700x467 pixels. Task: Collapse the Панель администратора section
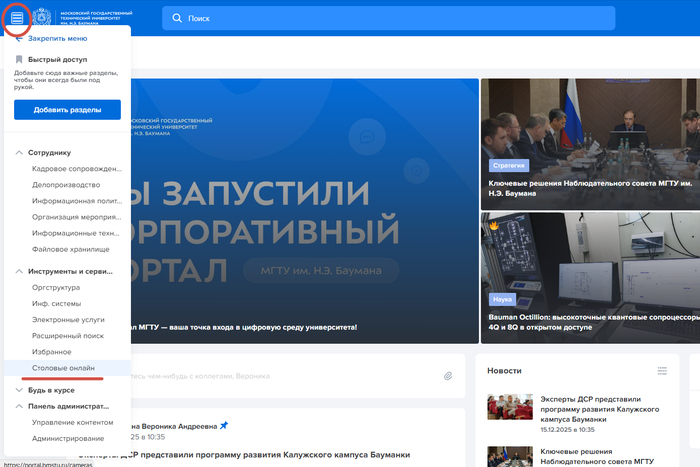(x=19, y=406)
